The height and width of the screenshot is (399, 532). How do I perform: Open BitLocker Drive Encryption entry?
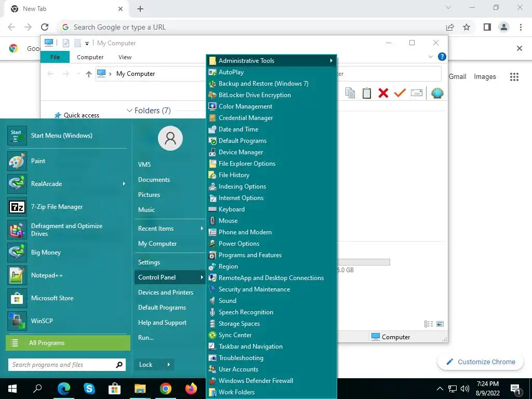[271, 95]
